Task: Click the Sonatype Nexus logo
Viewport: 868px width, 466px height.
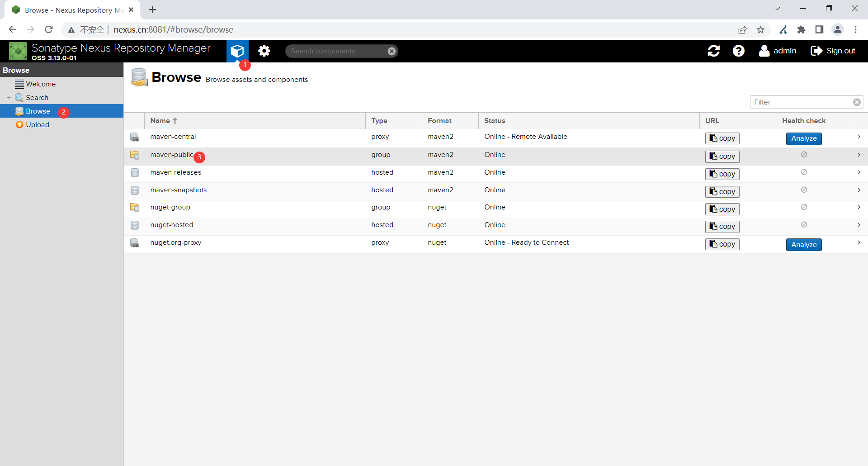Action: [18, 51]
